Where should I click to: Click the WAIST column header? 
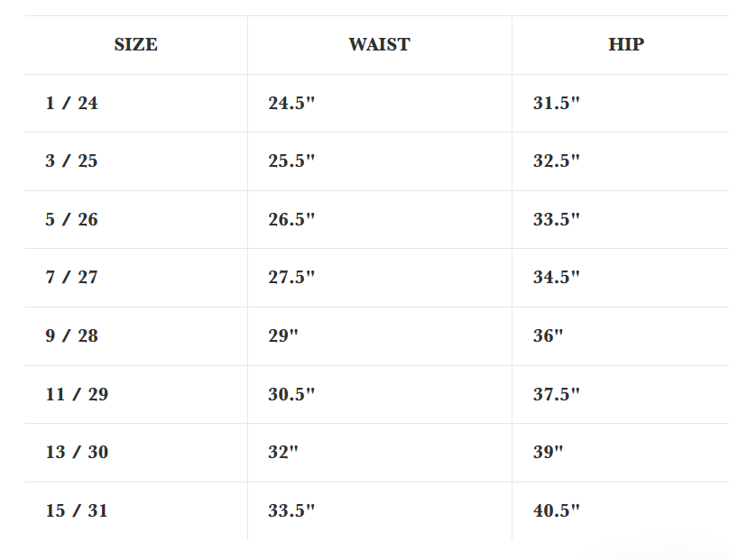pyautogui.click(x=379, y=45)
